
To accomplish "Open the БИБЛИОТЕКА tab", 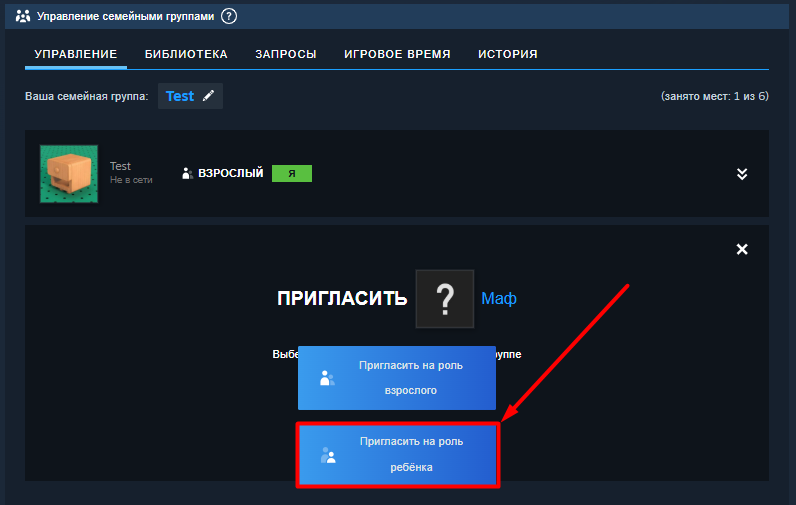I will tap(186, 54).
